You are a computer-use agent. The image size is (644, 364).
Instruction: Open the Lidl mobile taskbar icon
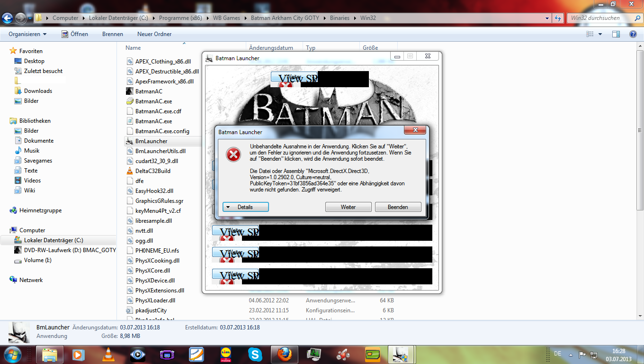pyautogui.click(x=226, y=354)
